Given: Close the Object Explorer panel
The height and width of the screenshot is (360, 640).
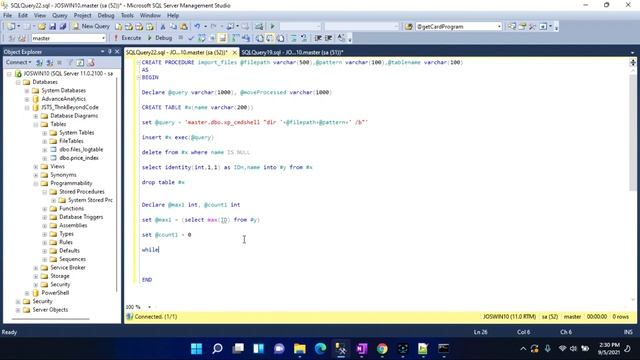Looking at the screenshot, I should coord(117,51).
